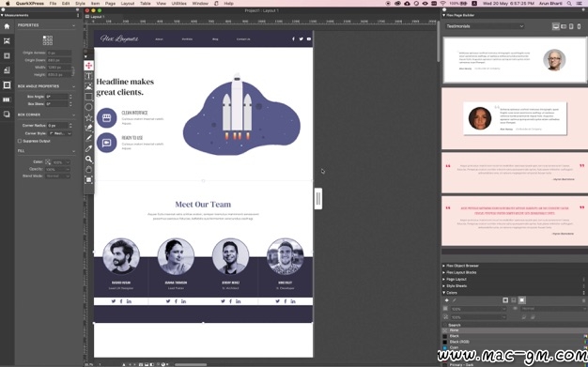Select the Zoom magnifier tool
Screen dimensions: 588x367
point(88,160)
